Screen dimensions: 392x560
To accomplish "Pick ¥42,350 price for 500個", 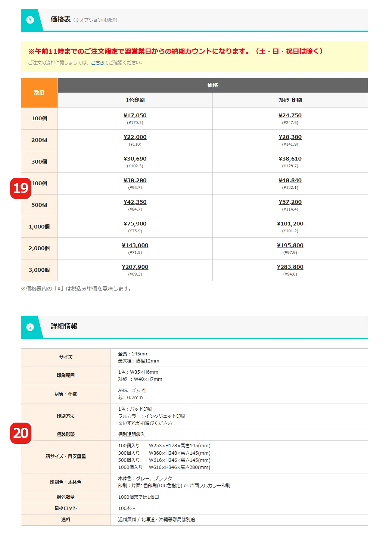I will click(135, 202).
